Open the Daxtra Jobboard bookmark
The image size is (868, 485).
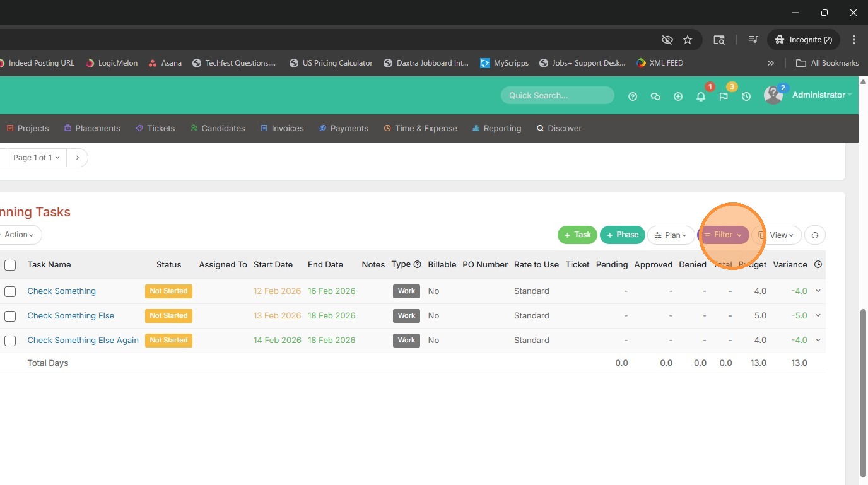(426, 63)
